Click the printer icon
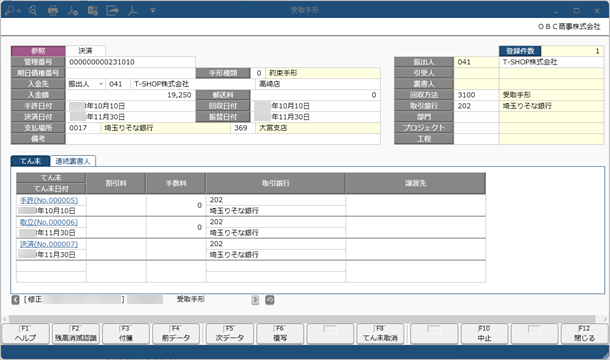The image size is (610, 360). tap(53, 11)
